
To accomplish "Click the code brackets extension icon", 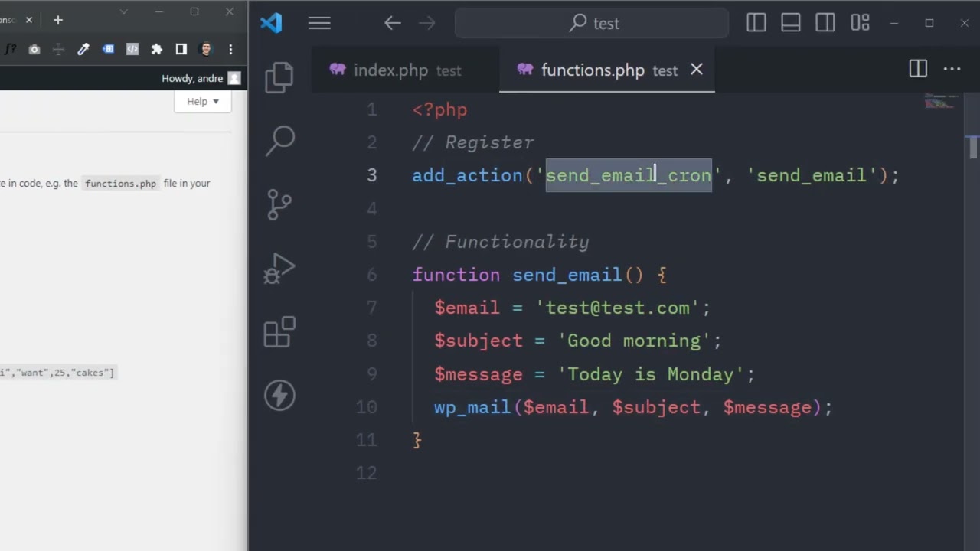I will [132, 49].
